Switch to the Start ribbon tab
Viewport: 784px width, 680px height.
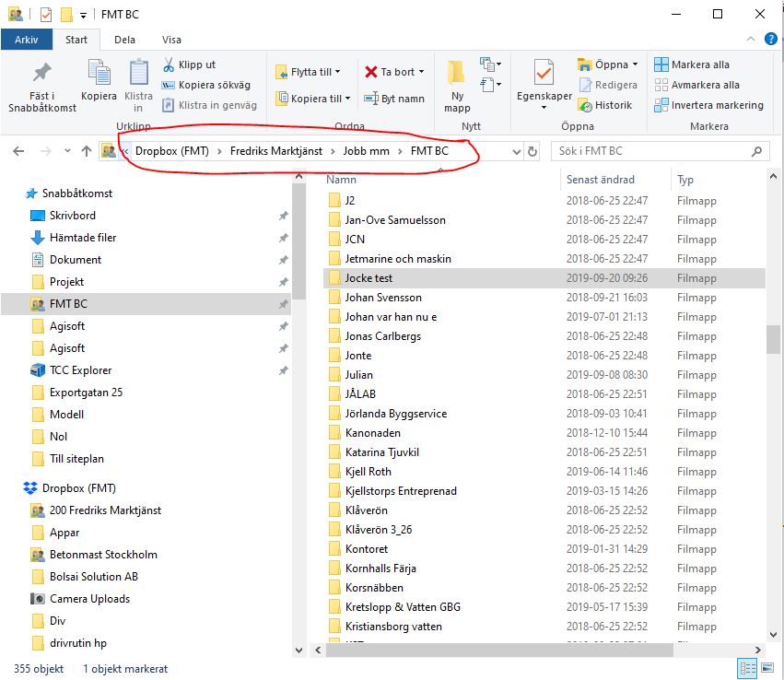76,40
